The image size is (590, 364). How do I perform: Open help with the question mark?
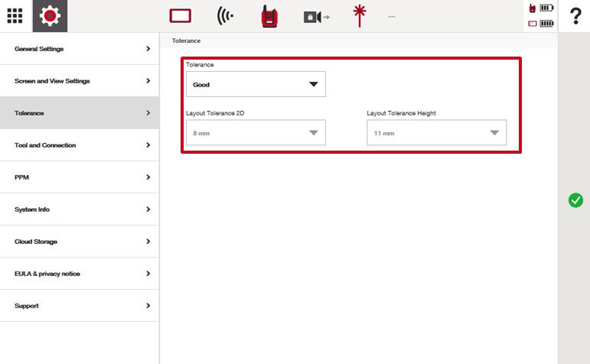click(x=575, y=16)
